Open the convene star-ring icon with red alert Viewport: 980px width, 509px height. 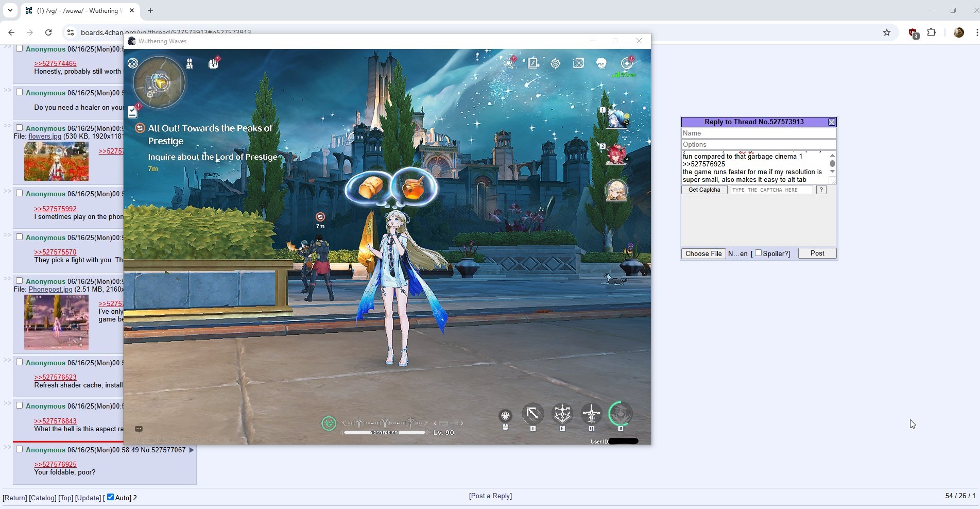pyautogui.click(x=627, y=63)
